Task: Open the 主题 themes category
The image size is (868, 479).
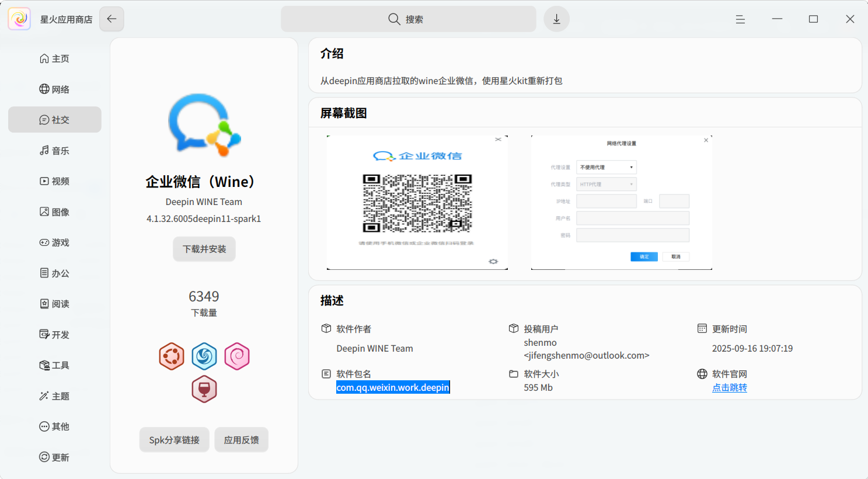Action: (55, 395)
